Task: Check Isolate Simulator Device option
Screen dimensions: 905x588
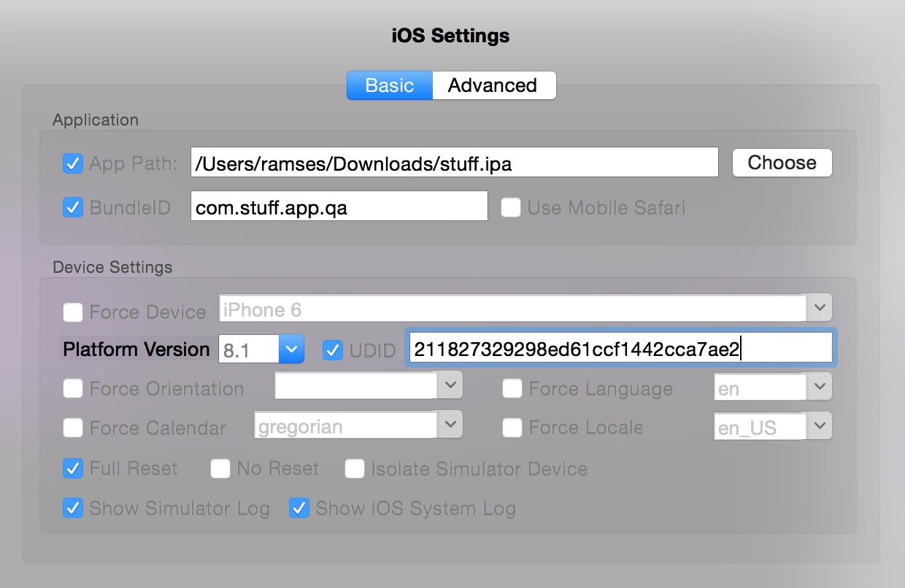Action: (355, 468)
